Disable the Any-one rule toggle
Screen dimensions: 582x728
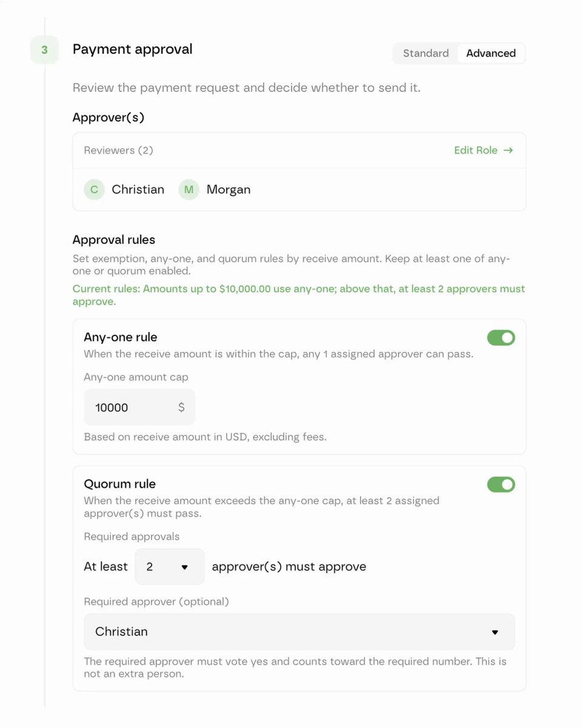coord(501,338)
